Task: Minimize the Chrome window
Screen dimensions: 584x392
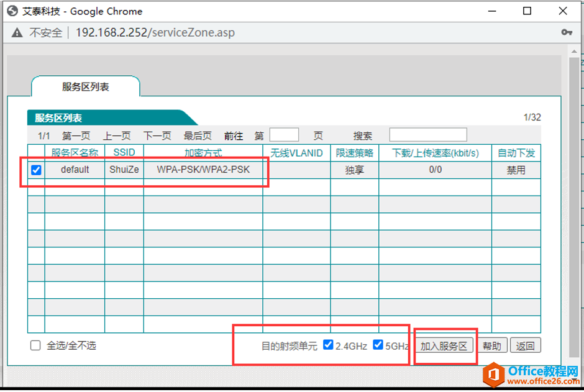Action: click(x=492, y=11)
